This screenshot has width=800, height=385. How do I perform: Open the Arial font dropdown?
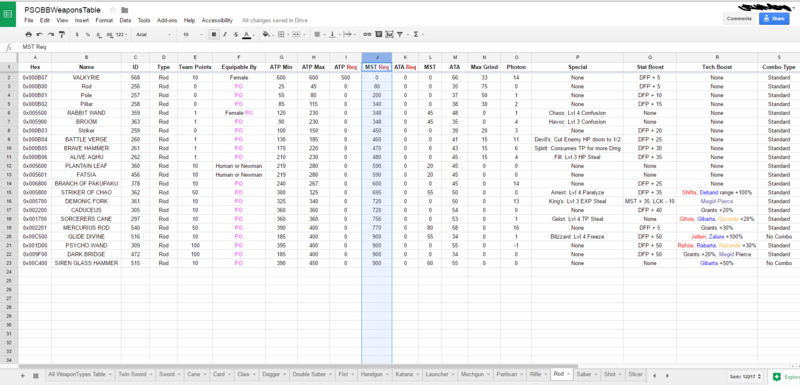click(153, 35)
